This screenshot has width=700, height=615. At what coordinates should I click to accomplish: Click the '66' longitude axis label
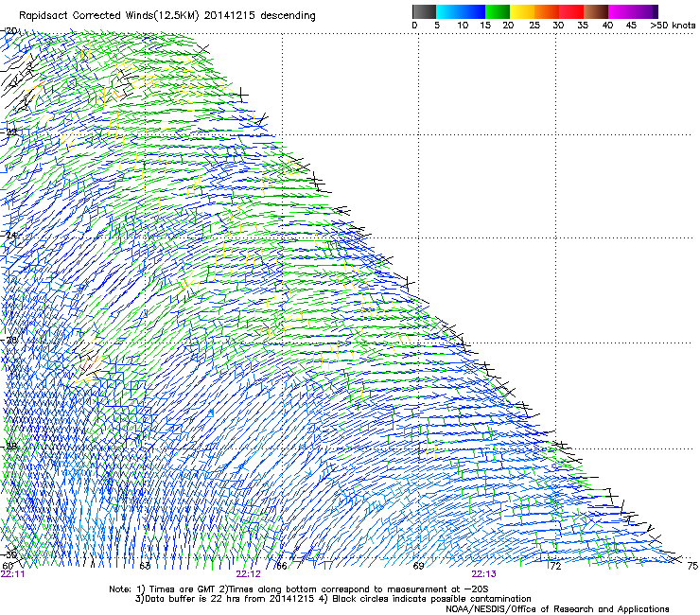282,566
